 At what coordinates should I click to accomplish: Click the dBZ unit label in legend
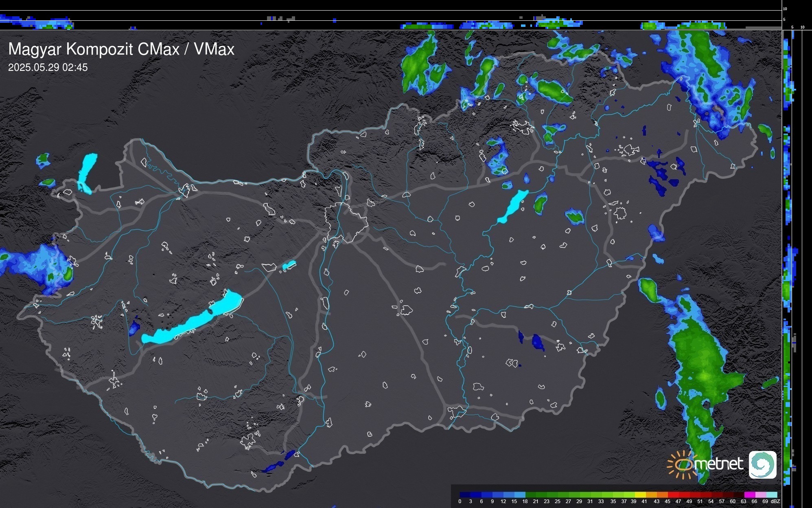pos(775,501)
